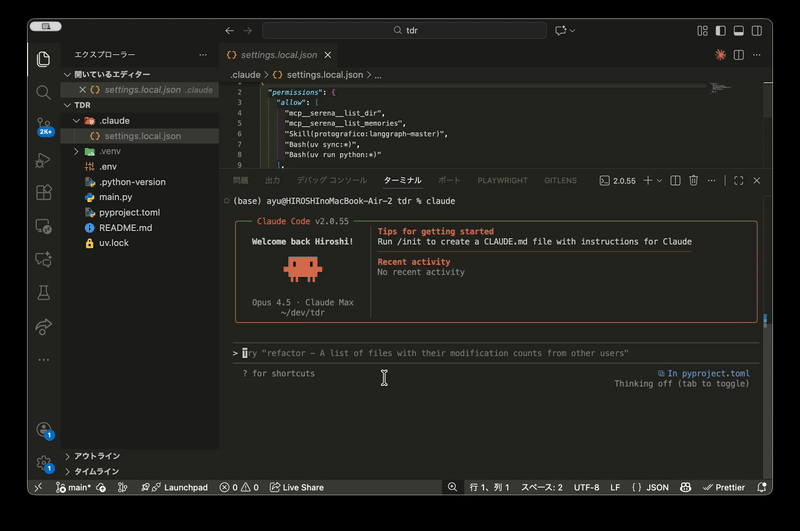The width and height of the screenshot is (800, 531).
Task: Toggle the bottom panel visibility
Action: tap(738, 31)
